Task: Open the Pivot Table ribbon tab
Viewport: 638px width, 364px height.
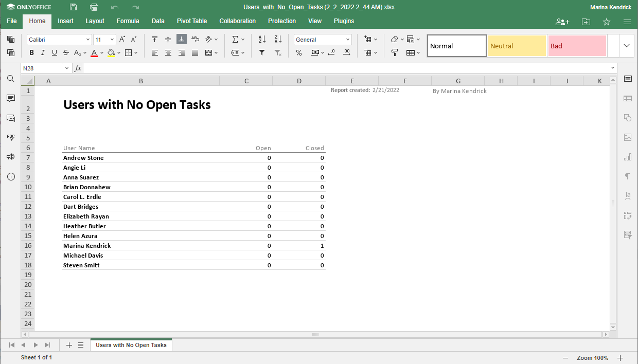Action: point(191,21)
